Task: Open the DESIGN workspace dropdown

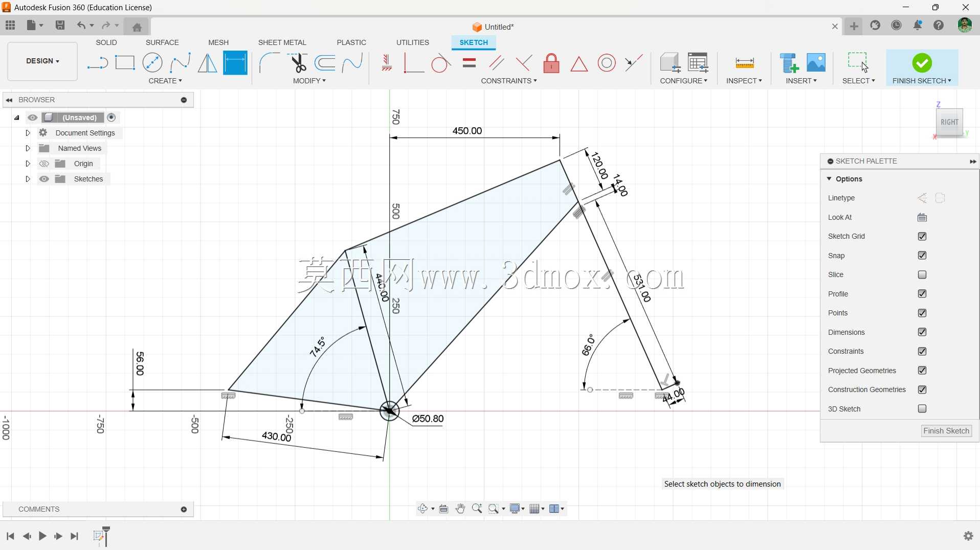Action: (42, 61)
